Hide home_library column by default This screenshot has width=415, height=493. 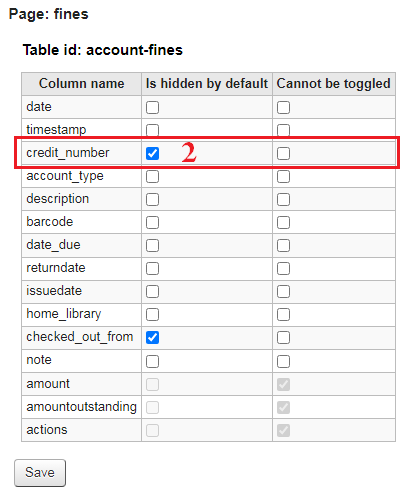click(152, 314)
